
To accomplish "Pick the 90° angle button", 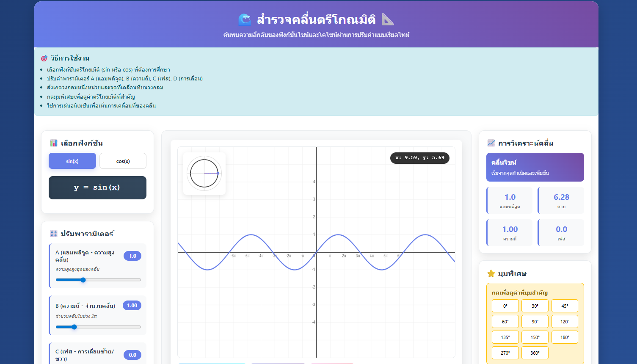I will click(x=535, y=322).
